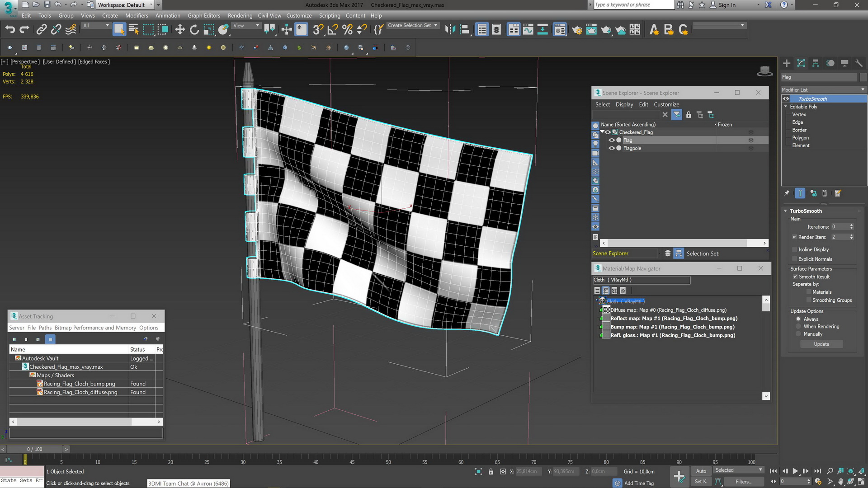Click the Auto key button
The image size is (868, 488).
point(701,471)
